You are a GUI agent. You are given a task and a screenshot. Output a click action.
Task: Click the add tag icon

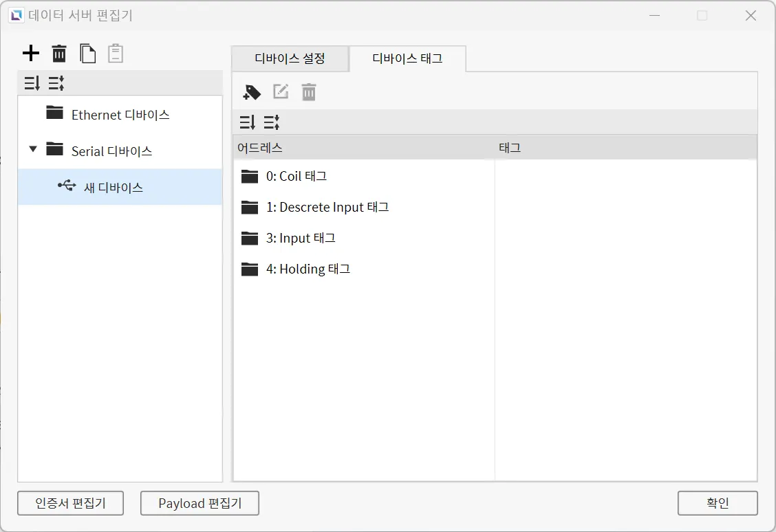252,92
